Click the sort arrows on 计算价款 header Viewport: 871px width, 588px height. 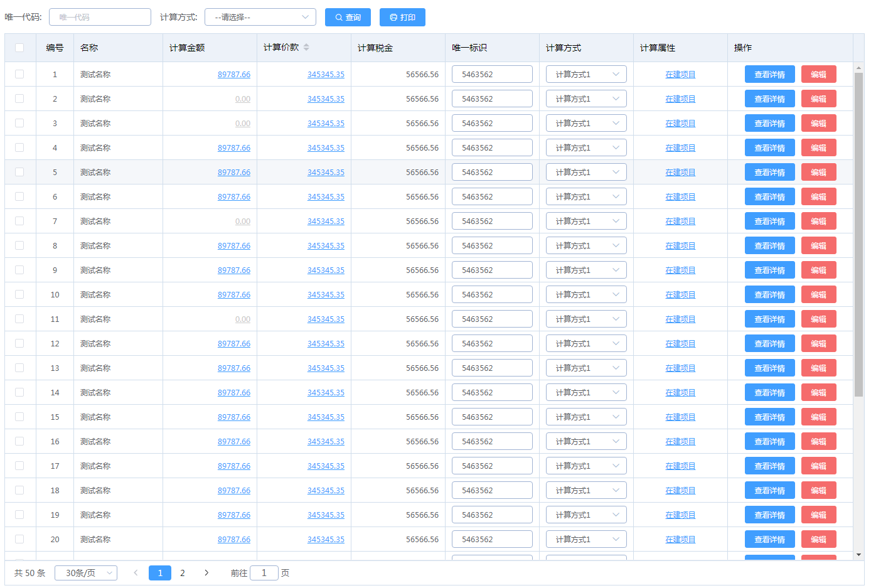click(x=306, y=47)
